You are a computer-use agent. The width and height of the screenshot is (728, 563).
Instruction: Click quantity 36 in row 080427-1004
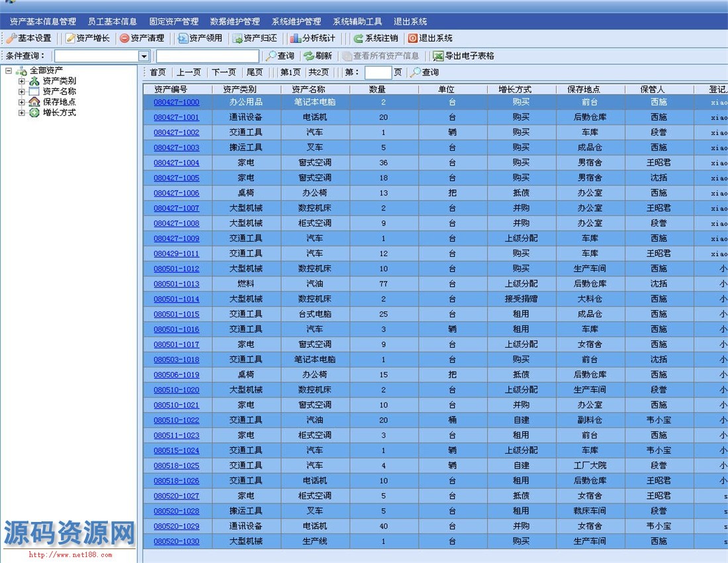pyautogui.click(x=383, y=163)
